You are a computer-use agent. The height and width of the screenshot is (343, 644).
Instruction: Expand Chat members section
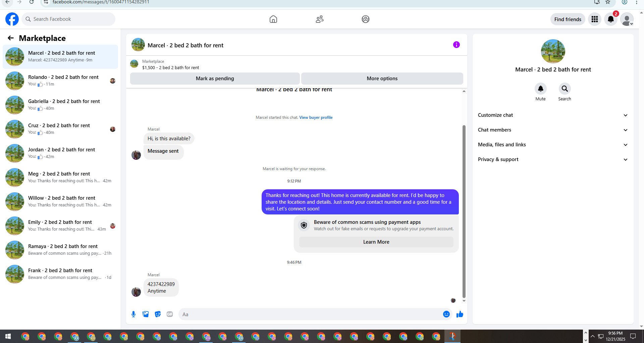tap(553, 130)
